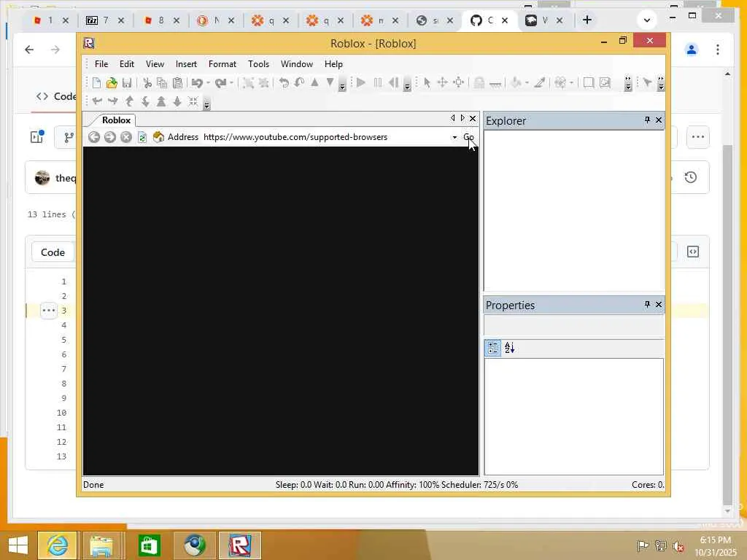Select the arrow pointer tool
This screenshot has width=747, height=560.
(427, 83)
